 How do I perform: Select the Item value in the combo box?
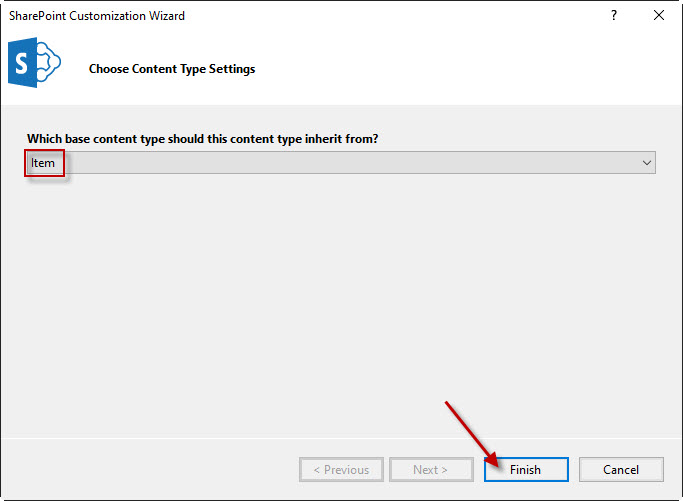(43, 163)
